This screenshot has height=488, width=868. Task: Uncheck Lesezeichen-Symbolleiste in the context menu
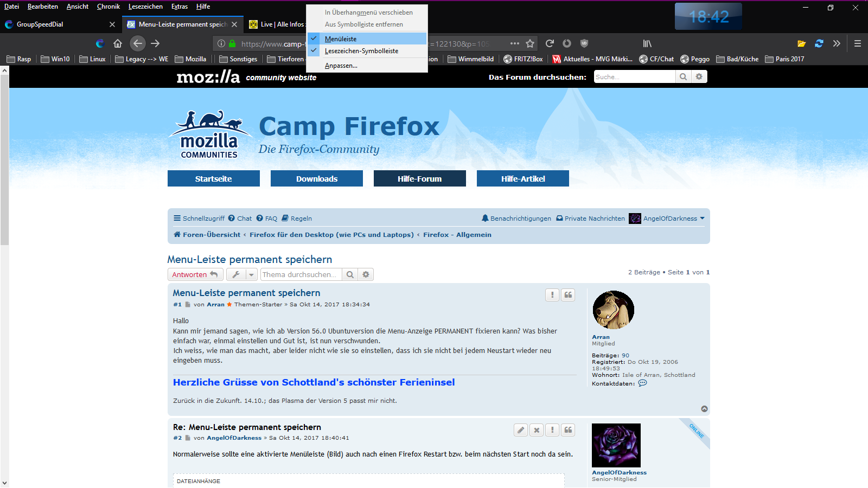367,51
